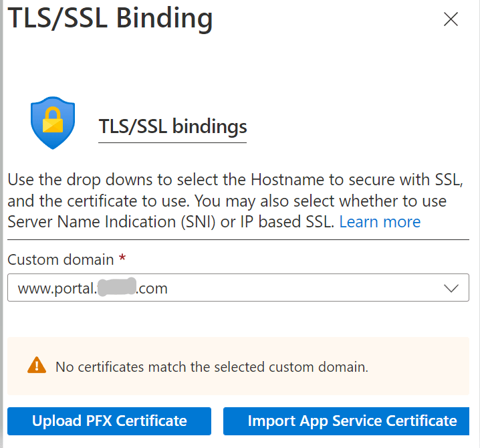
Task: Choose Import App Service Certificate
Action: 352,421
